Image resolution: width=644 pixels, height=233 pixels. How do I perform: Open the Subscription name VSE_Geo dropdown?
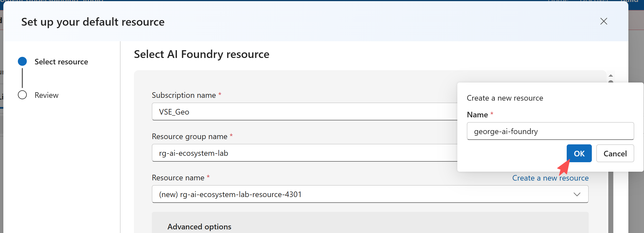pos(304,112)
